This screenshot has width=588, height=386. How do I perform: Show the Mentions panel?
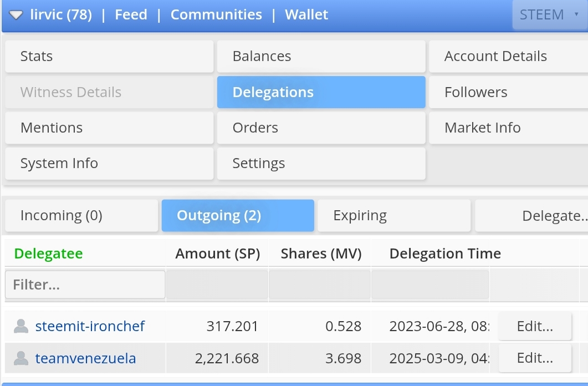pos(109,128)
